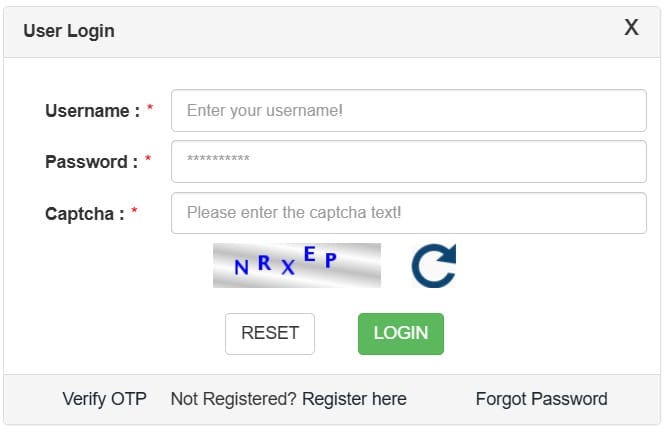This screenshot has height=433, width=665.
Task: Focus the Username input field
Action: point(409,111)
